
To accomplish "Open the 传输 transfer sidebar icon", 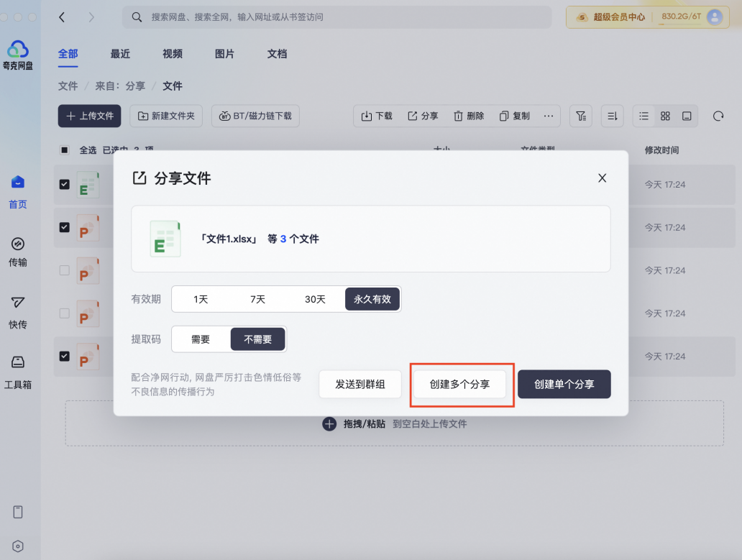I will tap(18, 244).
